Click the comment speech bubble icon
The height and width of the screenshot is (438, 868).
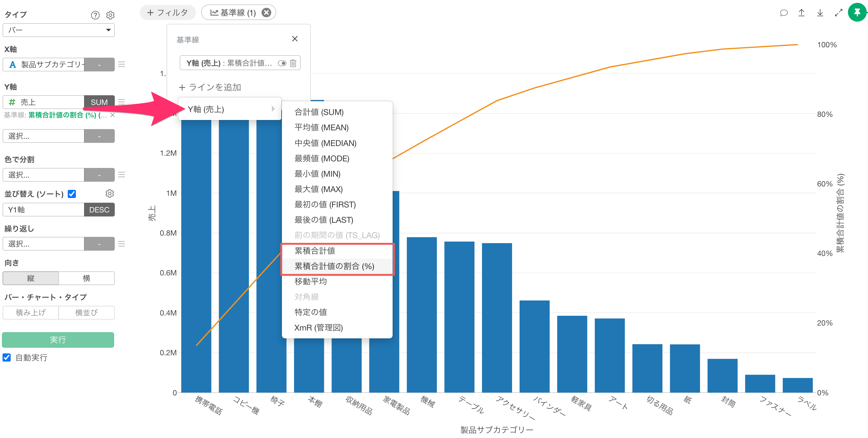[783, 13]
